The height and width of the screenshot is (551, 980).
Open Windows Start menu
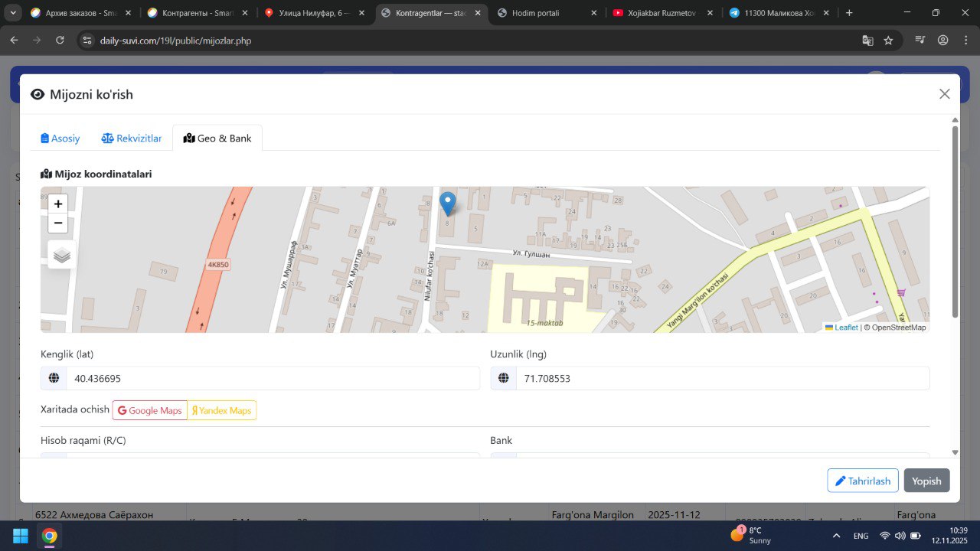21,536
